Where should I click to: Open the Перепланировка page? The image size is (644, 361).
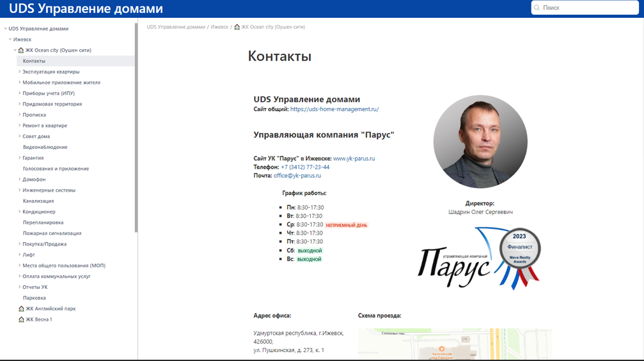click(x=43, y=222)
